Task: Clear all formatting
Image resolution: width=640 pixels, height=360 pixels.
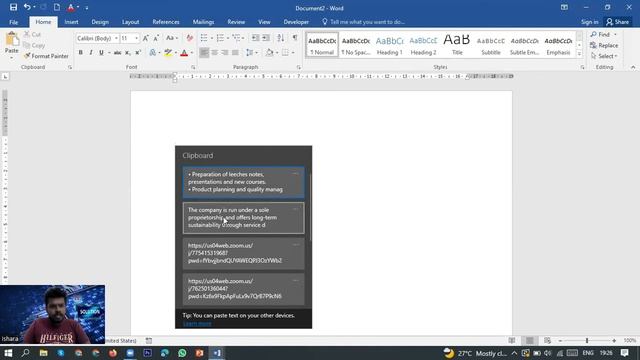Action: [189, 38]
